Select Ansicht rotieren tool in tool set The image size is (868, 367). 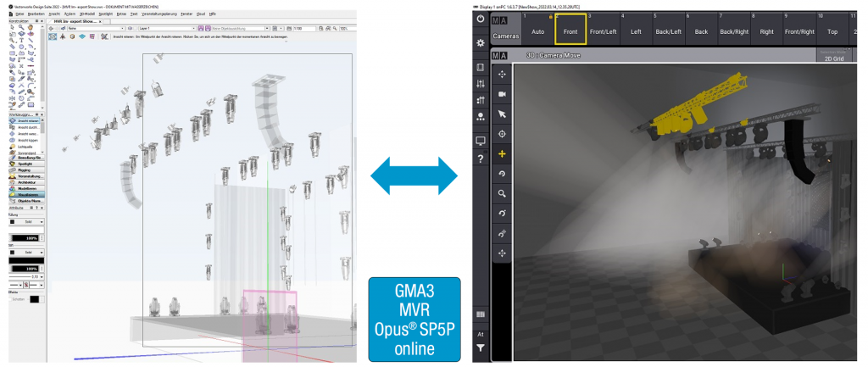tap(26, 120)
